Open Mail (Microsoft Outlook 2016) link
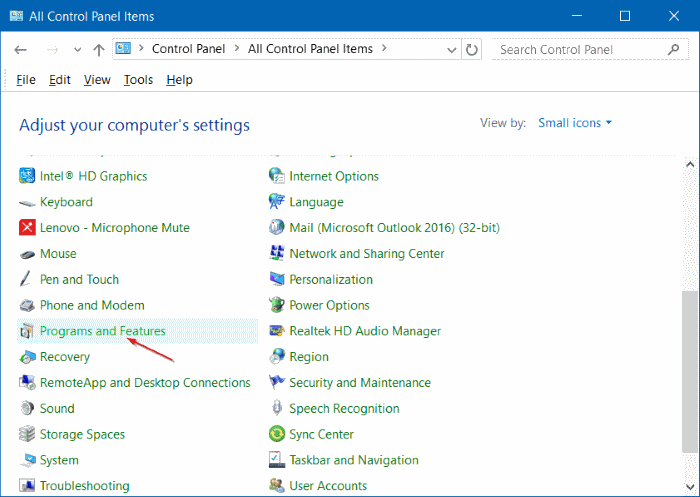The height and width of the screenshot is (497, 700). (x=395, y=228)
